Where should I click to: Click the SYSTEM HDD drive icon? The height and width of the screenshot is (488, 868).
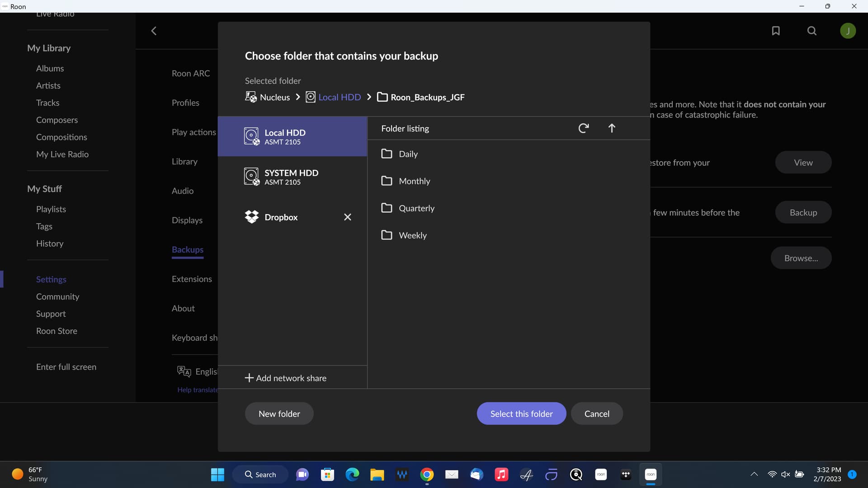point(251,177)
